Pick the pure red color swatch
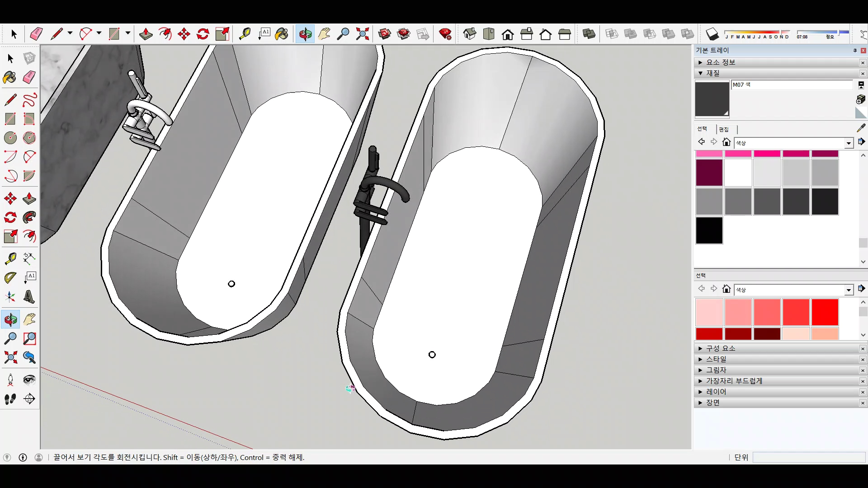This screenshot has width=868, height=488. [x=825, y=312]
